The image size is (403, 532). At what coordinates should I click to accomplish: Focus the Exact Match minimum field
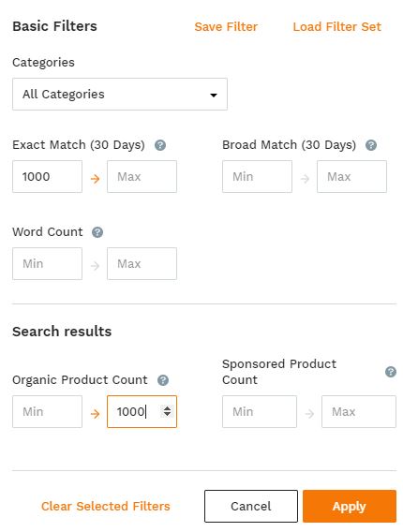[x=47, y=177]
